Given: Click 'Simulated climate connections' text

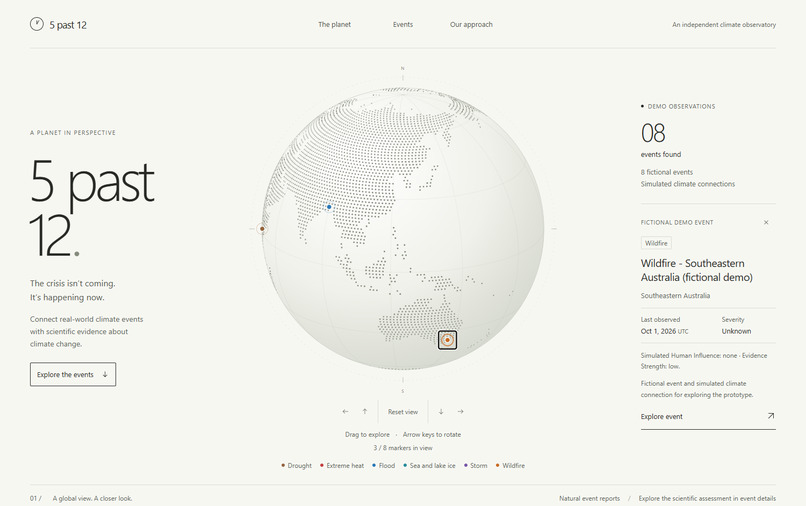Looking at the screenshot, I should coord(688,184).
